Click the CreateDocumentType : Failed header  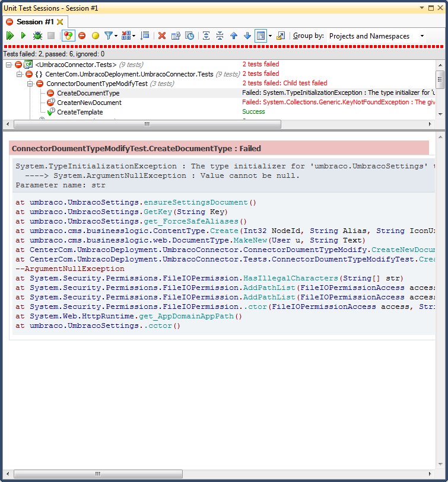click(x=219, y=148)
